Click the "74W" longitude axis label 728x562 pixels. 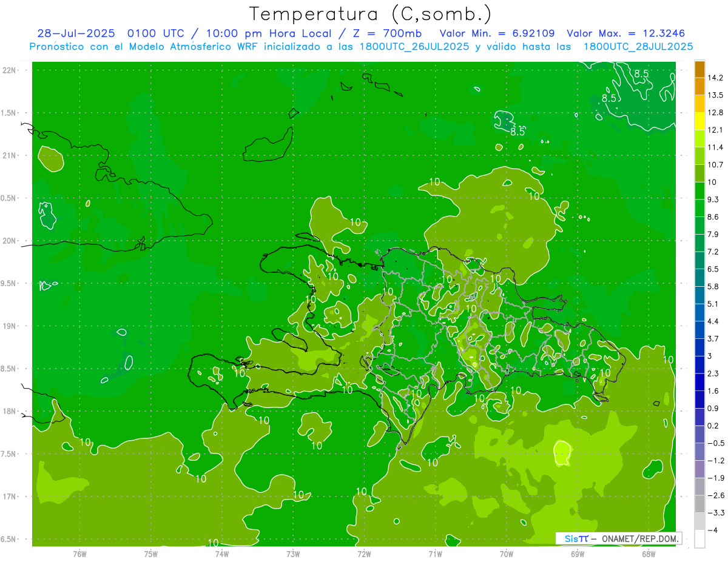(x=222, y=554)
